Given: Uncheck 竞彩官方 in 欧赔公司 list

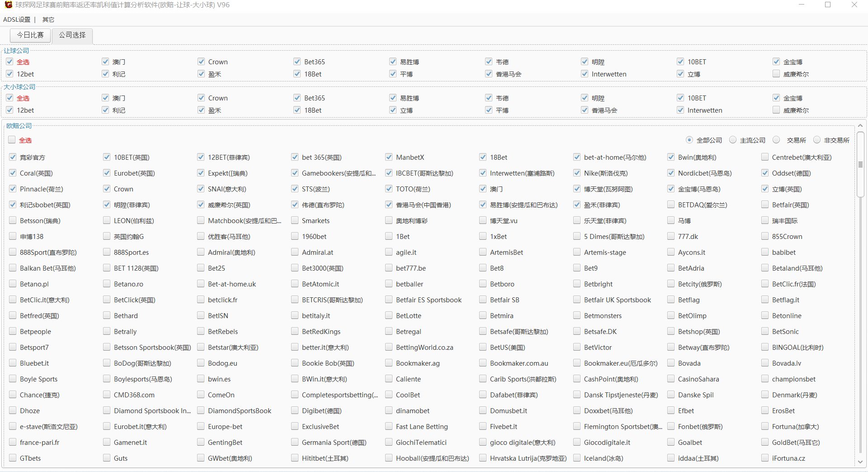Looking at the screenshot, I should (13, 157).
